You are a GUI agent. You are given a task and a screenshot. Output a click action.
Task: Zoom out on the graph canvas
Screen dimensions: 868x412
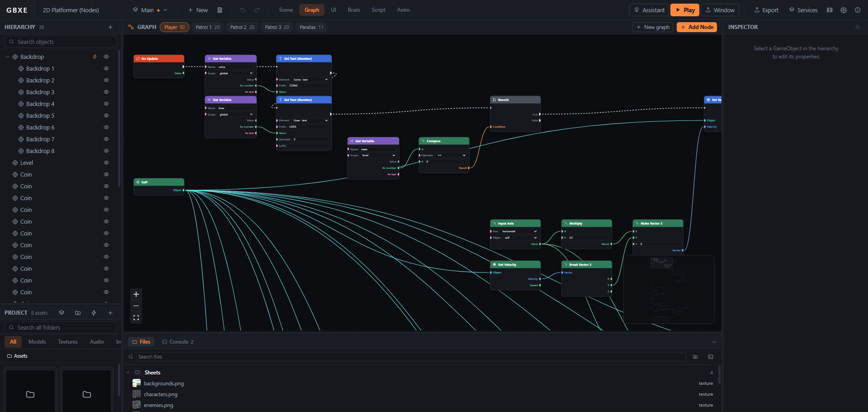coord(136,306)
